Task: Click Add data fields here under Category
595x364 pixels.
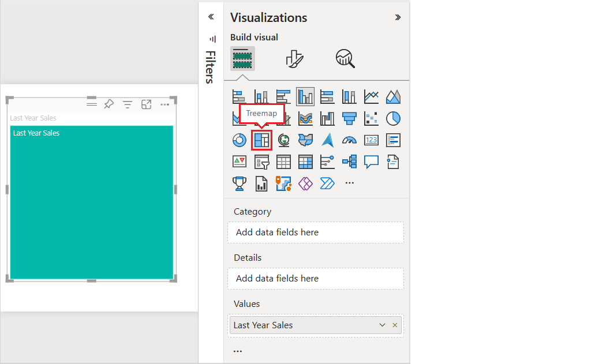Action: [x=315, y=232]
